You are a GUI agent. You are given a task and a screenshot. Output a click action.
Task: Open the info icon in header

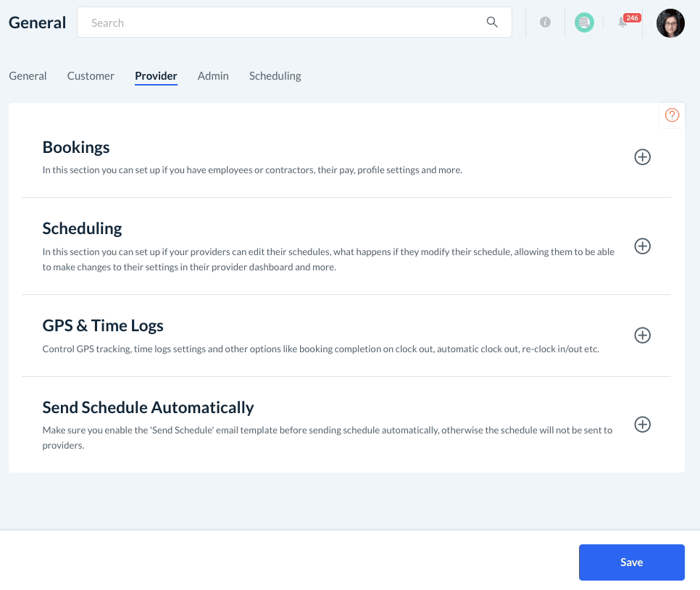point(545,22)
